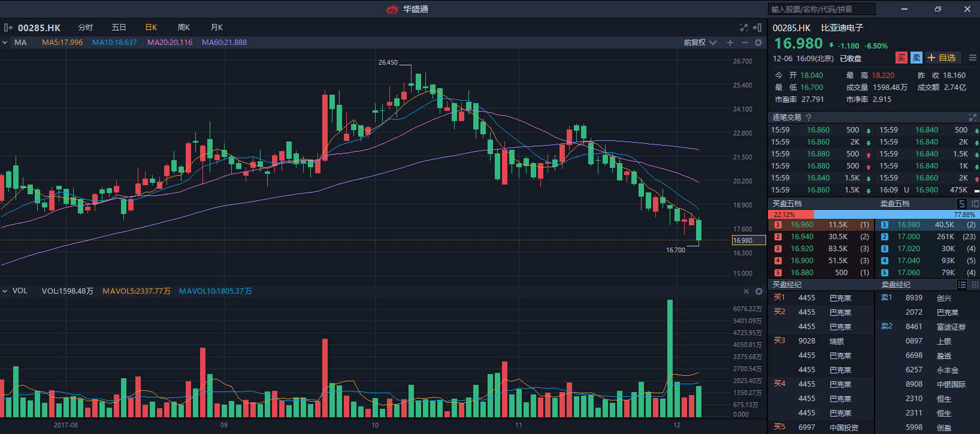The width and height of the screenshot is (980, 434).
Task: Toggle broker queue to list view
Action: click(x=962, y=285)
